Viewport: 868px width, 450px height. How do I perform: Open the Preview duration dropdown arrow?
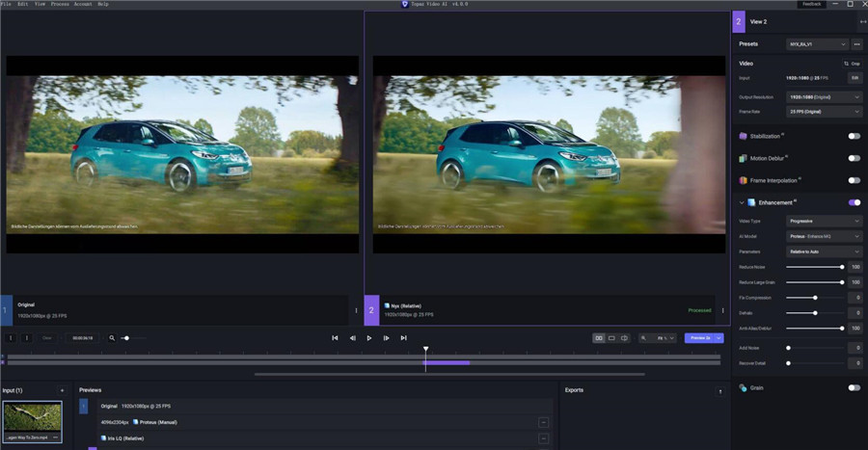pyautogui.click(x=719, y=338)
